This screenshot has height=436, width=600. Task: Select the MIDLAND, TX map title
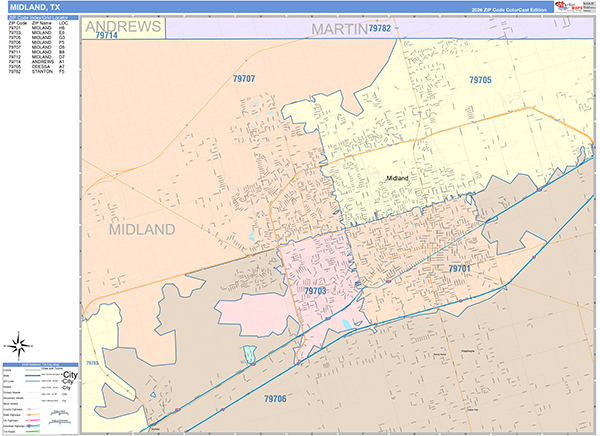pyautogui.click(x=35, y=7)
